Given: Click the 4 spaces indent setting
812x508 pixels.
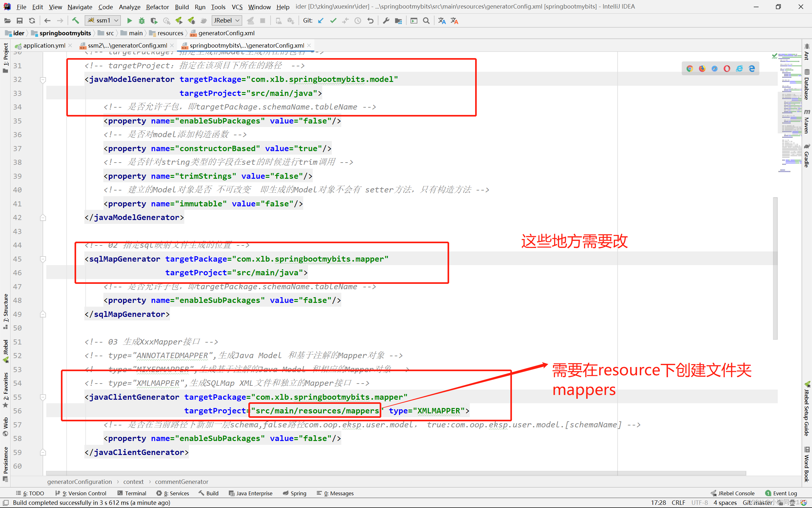Looking at the screenshot, I should [x=725, y=503].
